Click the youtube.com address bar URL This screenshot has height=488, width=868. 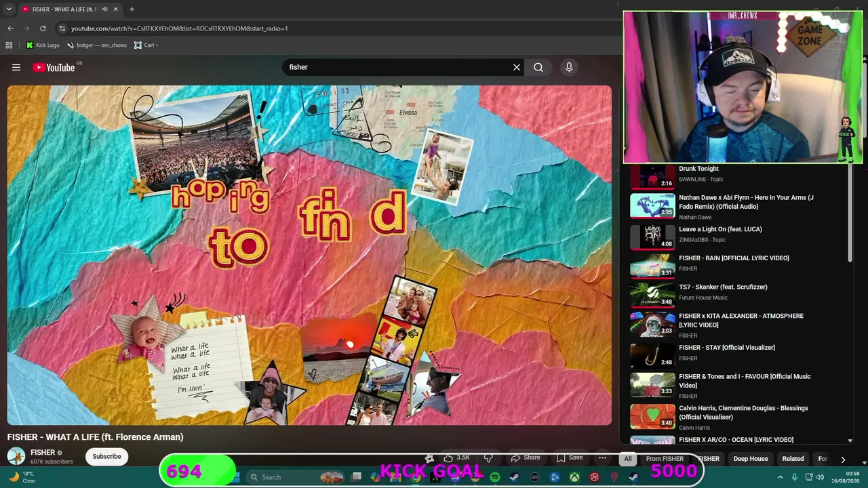point(180,28)
